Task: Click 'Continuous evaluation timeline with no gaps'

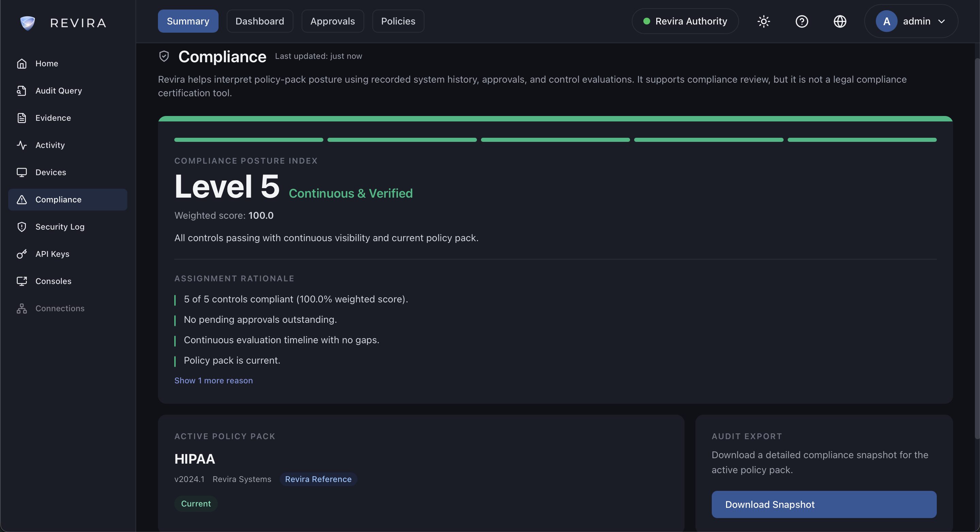Action: (x=282, y=340)
